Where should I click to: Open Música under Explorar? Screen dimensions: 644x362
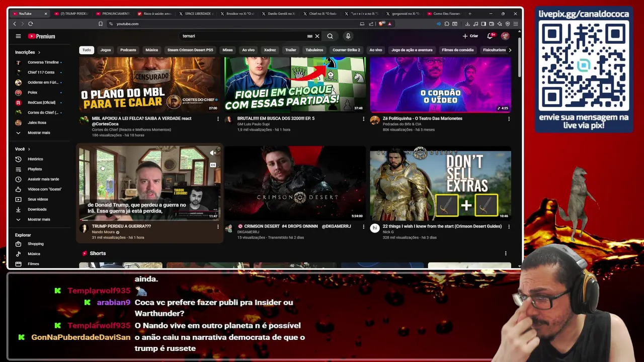click(34, 254)
